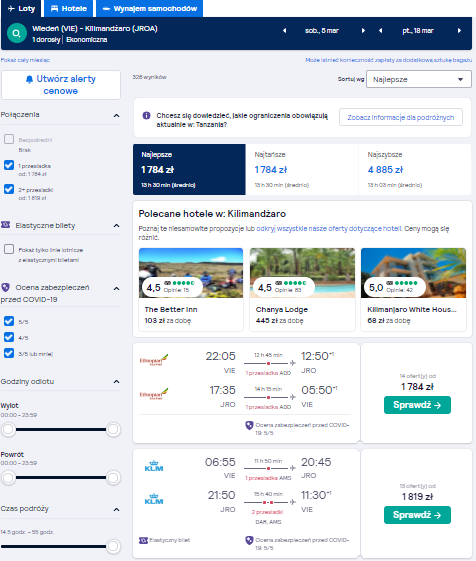Click the Elastyczne bilety ticket icon
The width and height of the screenshot is (476, 561).
coord(6,225)
